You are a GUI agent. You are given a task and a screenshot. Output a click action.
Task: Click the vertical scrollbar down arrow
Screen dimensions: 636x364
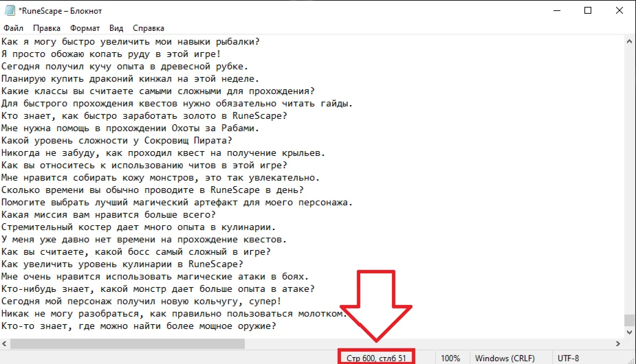tap(629, 332)
